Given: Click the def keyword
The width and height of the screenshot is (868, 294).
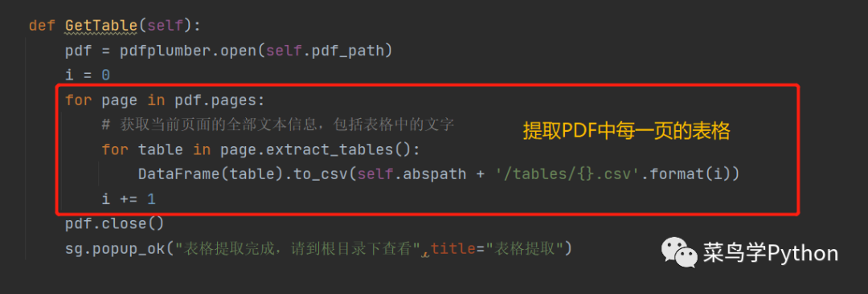Looking at the screenshot, I should click(42, 26).
